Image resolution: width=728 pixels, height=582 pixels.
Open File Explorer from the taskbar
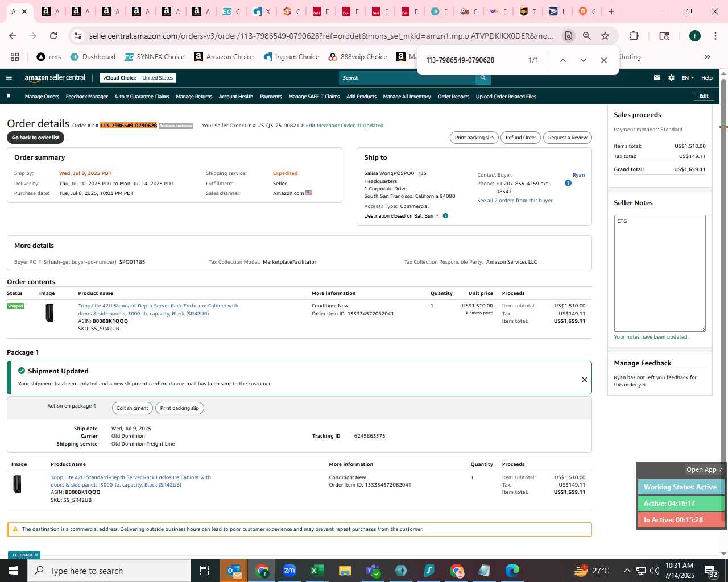tap(345, 571)
